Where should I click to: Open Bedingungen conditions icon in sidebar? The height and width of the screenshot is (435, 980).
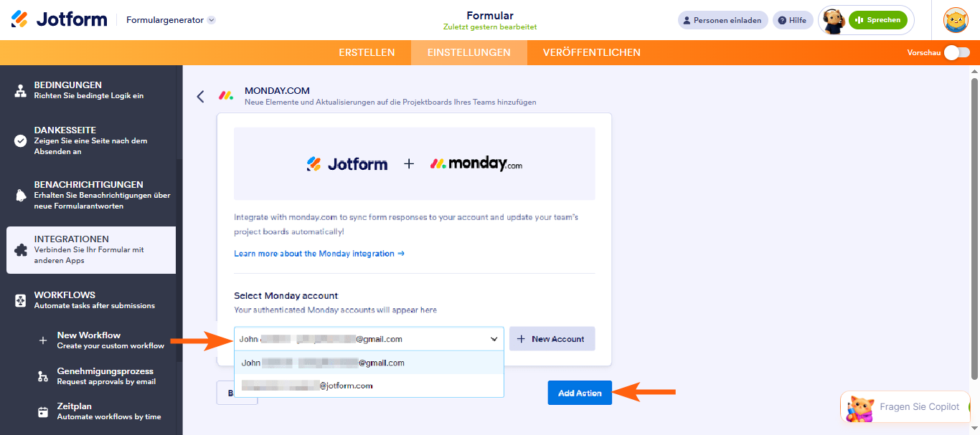pos(21,90)
